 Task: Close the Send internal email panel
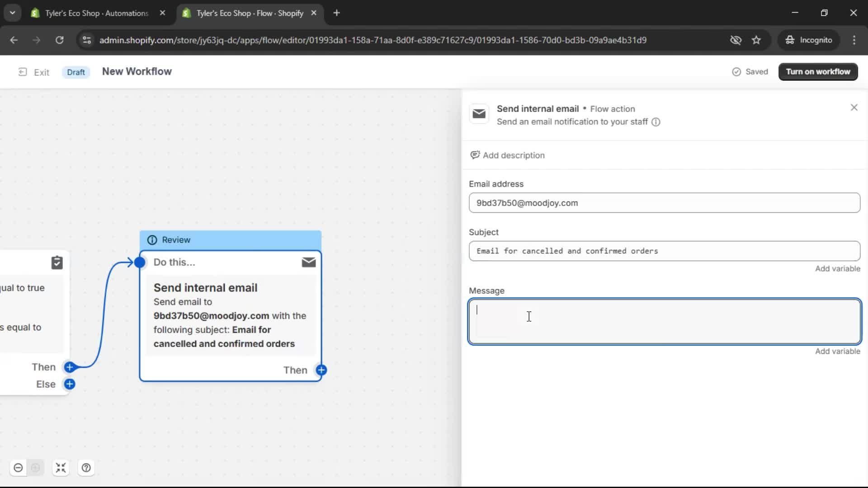pyautogui.click(x=854, y=107)
